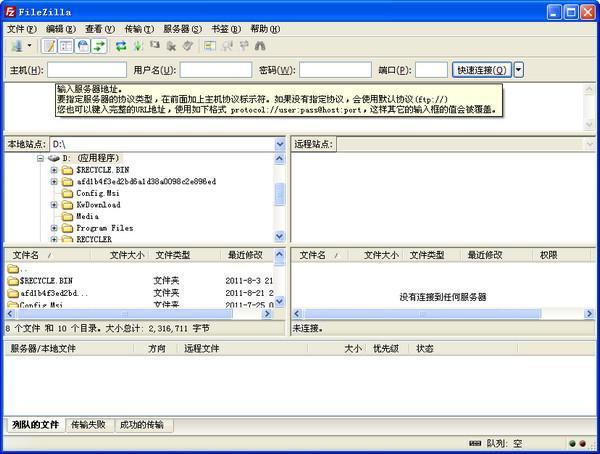
Task: Select the Media folder in tree
Action: [x=88, y=216]
